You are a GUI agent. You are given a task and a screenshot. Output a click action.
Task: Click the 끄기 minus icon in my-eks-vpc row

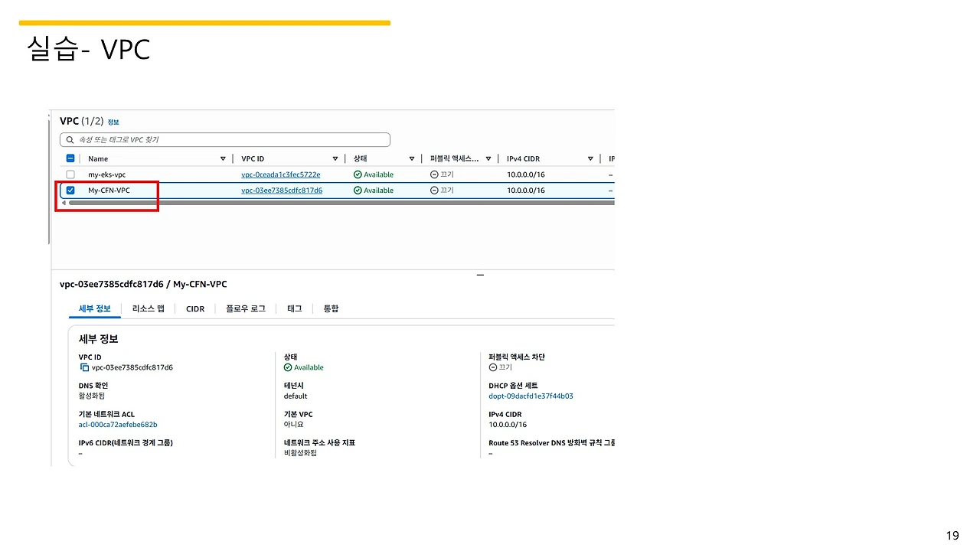click(x=434, y=174)
